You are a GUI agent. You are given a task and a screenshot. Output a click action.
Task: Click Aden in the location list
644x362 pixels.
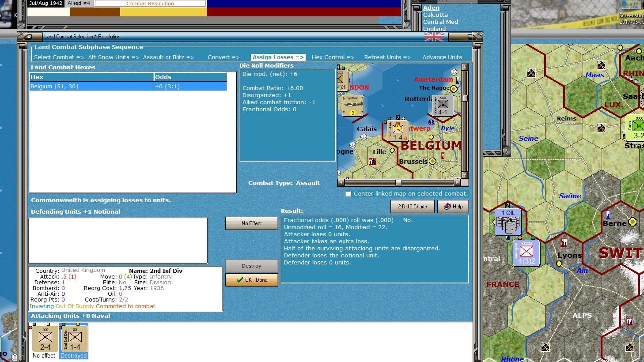pos(431,8)
